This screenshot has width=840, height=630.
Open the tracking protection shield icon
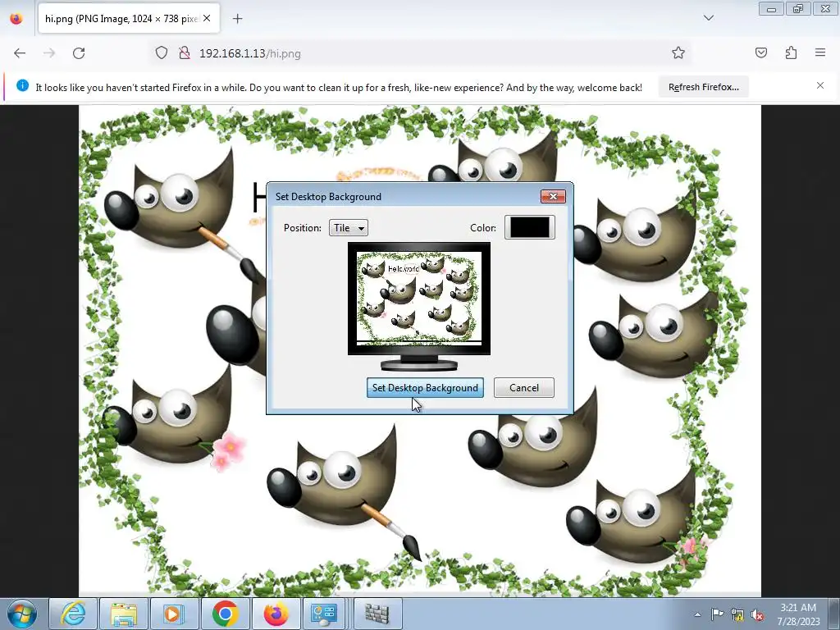162,53
